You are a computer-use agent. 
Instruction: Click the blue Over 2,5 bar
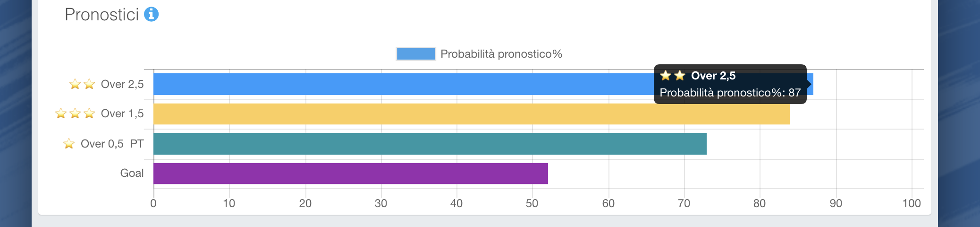pyautogui.click(x=401, y=84)
